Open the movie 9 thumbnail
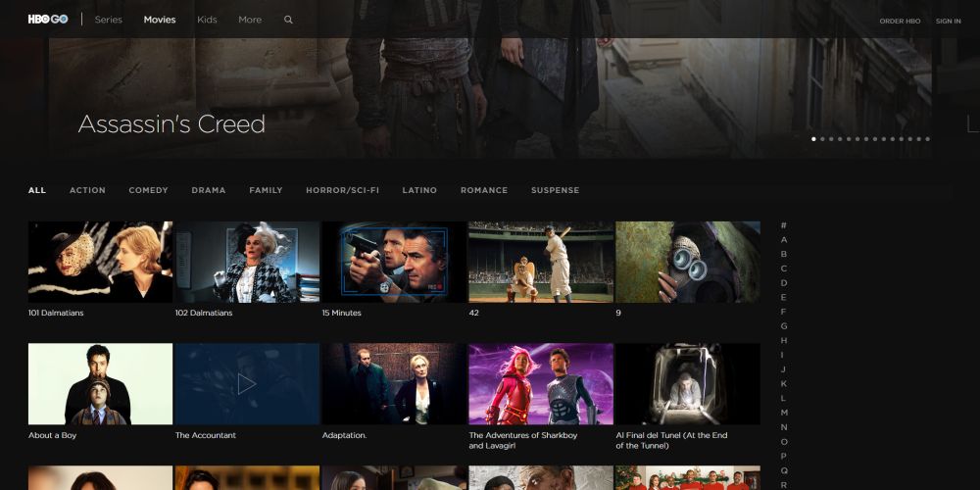The height and width of the screenshot is (490, 980). coord(688,262)
